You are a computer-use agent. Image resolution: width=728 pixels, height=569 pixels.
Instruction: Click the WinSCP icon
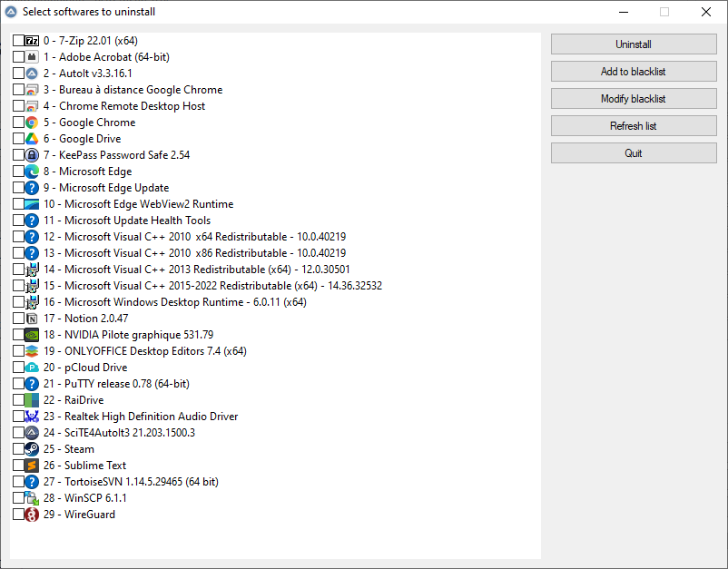point(32,498)
